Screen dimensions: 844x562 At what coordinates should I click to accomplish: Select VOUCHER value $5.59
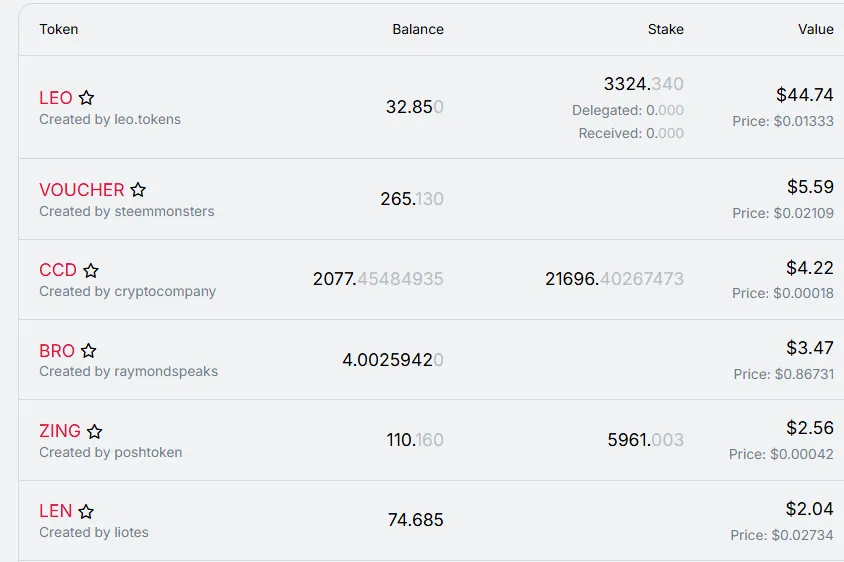(x=810, y=187)
